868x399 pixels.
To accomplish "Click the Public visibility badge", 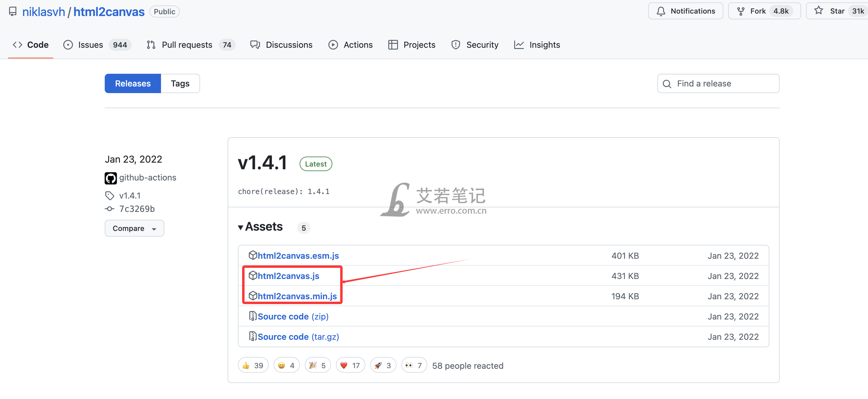I will [x=164, y=11].
